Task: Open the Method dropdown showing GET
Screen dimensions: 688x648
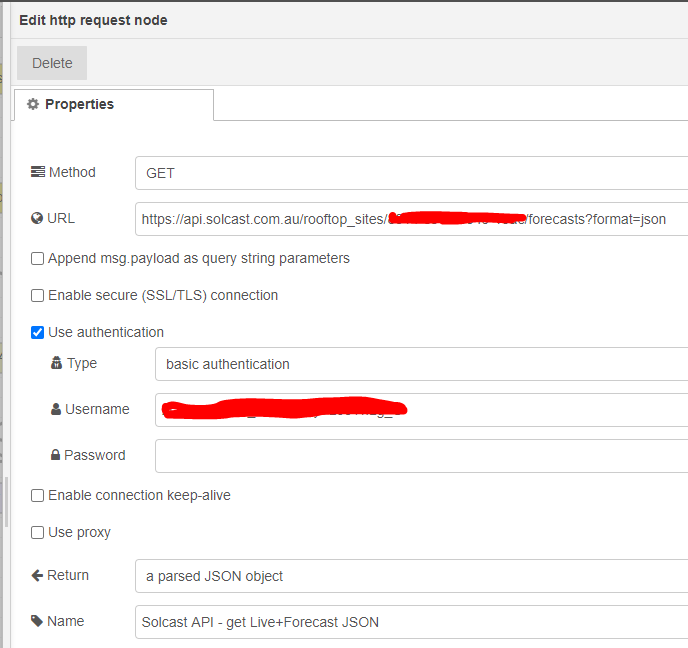Action: tap(410, 173)
